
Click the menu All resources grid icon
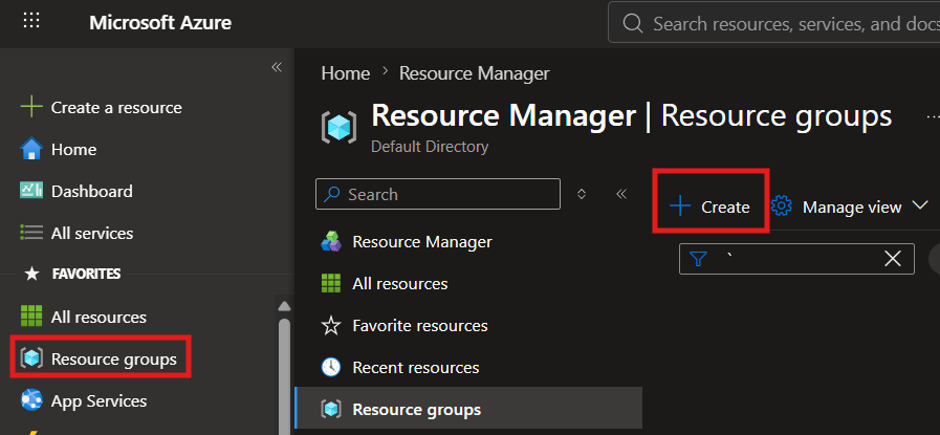coord(331,283)
